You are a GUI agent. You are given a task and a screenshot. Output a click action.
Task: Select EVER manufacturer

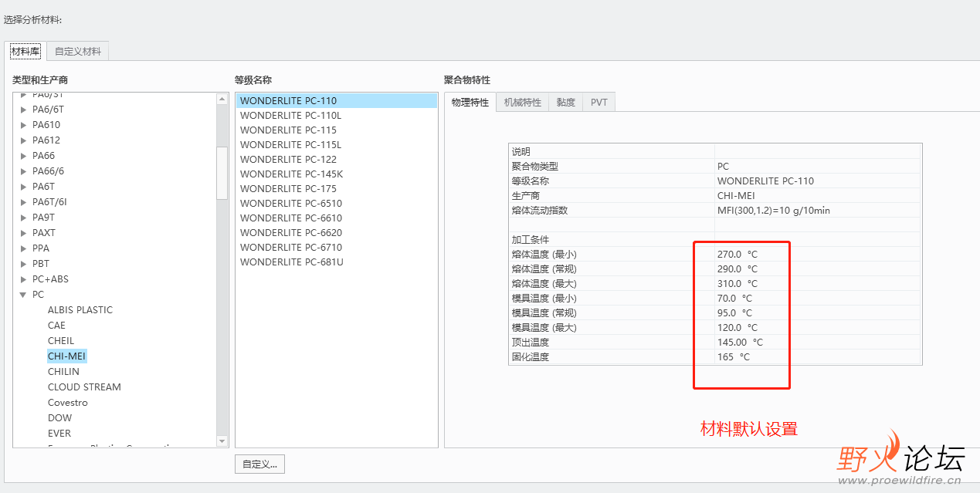click(x=59, y=434)
